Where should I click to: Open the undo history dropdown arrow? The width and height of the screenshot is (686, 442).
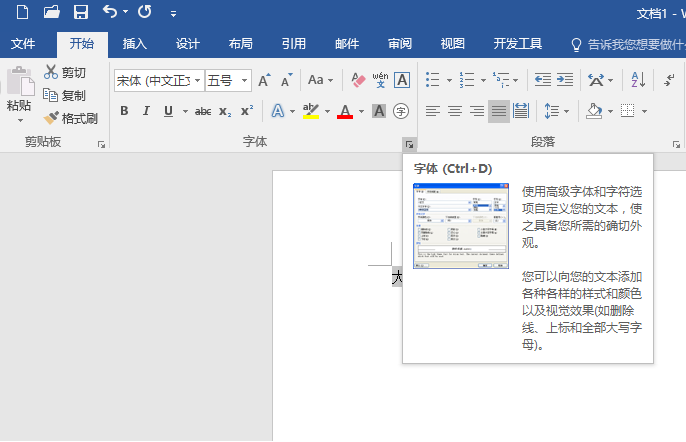tap(126, 12)
